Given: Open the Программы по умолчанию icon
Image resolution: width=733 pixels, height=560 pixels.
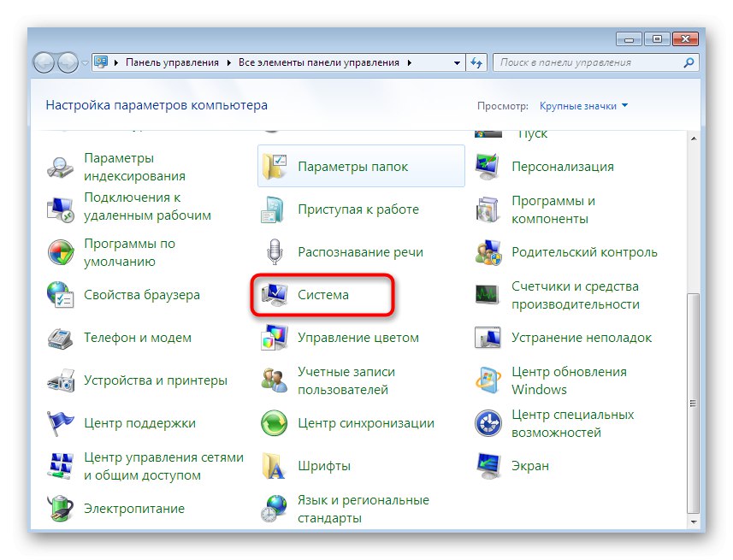Looking at the screenshot, I should pos(61,252).
